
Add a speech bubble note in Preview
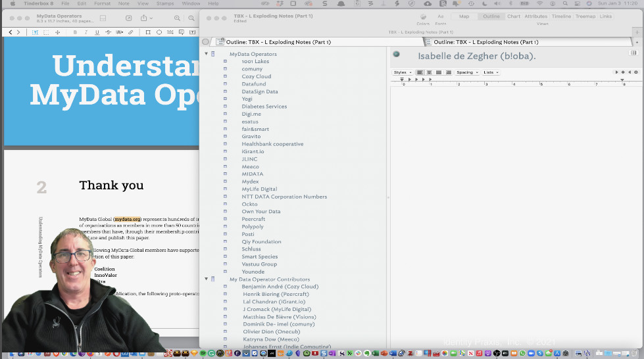(181, 32)
